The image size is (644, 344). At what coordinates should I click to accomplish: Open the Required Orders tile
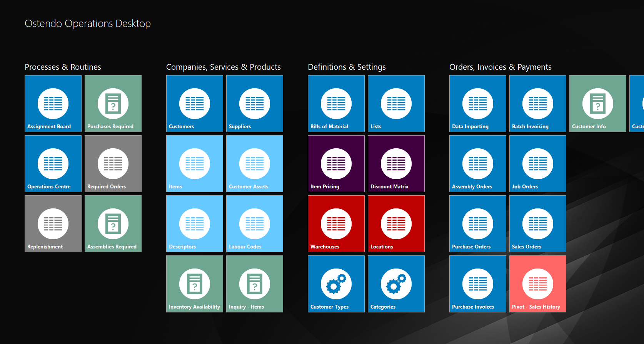pos(113,164)
